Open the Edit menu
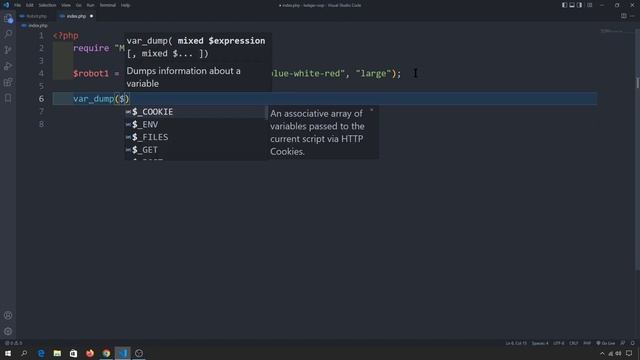Screen dimensions: 640x360 point(30,5)
